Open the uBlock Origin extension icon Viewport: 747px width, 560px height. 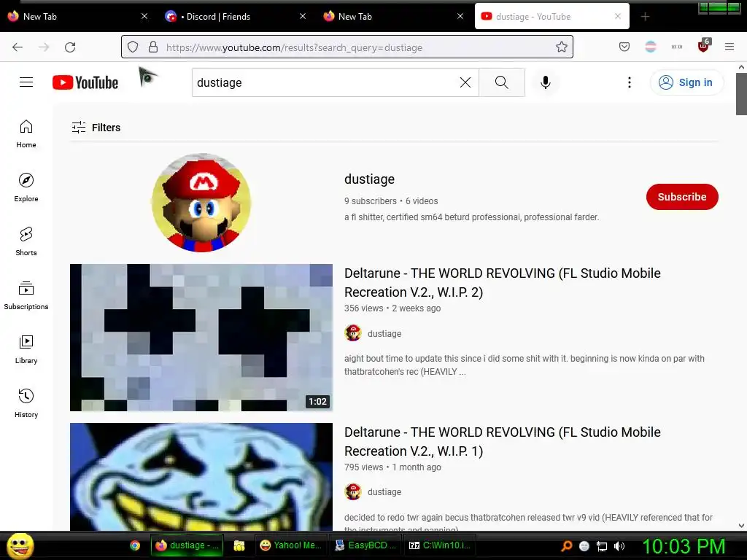pos(704,46)
